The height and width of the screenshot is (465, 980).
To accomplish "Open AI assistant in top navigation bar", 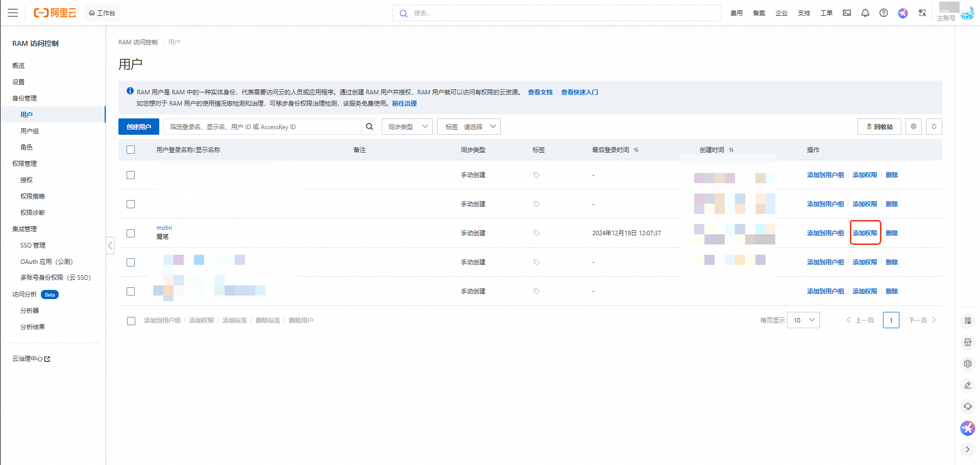I will (x=903, y=13).
